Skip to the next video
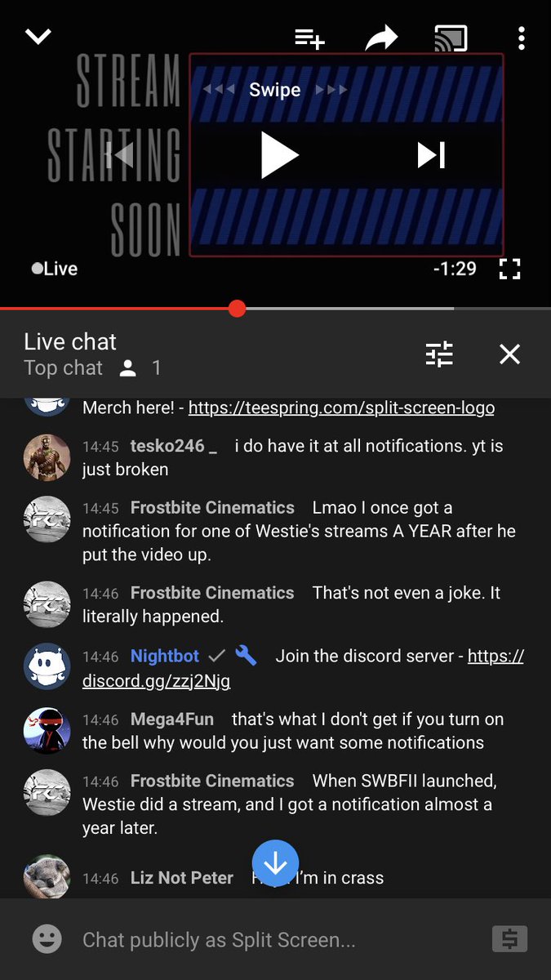 [431, 155]
